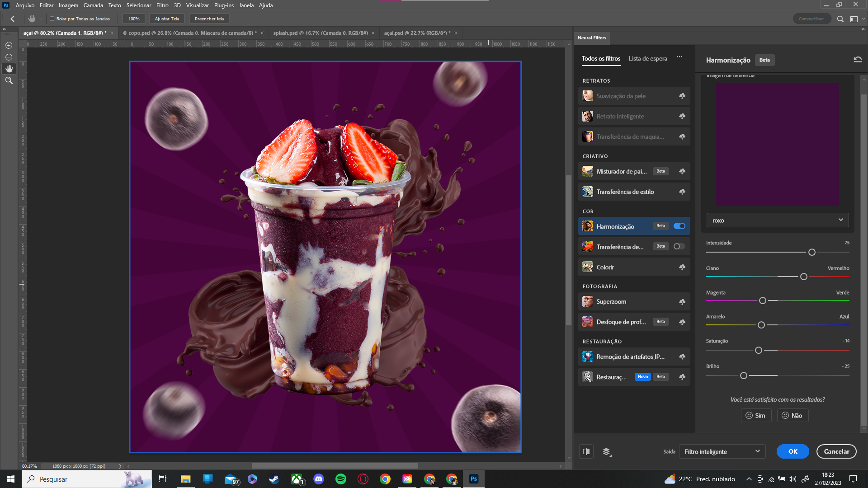Download the Retrato inteligente filter
The height and width of the screenshot is (488, 868).
[x=682, y=116]
